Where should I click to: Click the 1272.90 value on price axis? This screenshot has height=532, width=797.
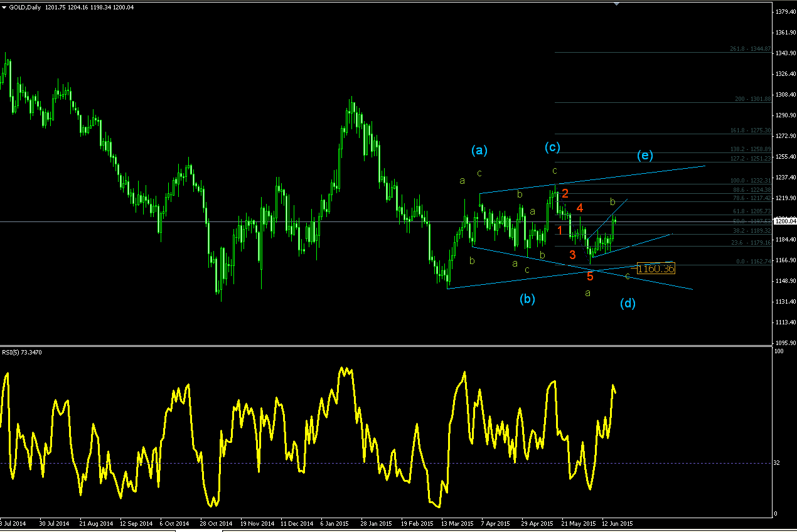tap(785, 136)
